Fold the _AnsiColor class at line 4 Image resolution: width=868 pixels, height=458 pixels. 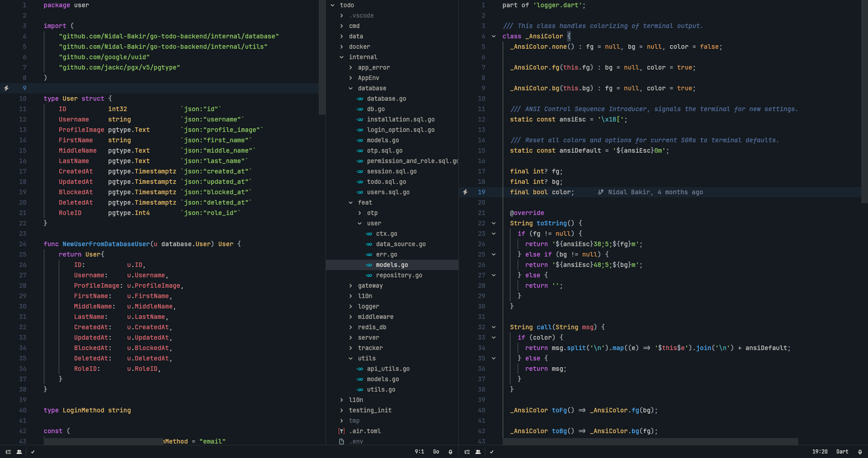[494, 36]
